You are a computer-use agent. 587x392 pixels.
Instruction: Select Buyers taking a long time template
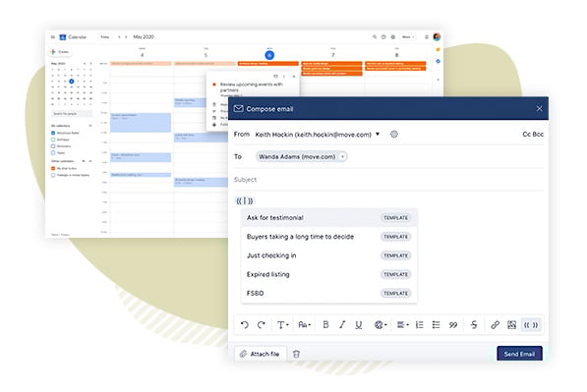click(328, 237)
